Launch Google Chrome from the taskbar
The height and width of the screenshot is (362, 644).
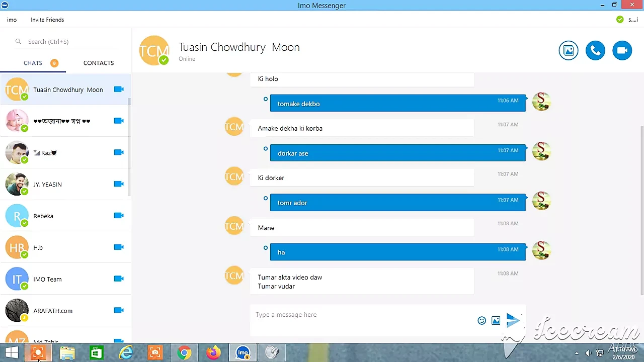(184, 353)
